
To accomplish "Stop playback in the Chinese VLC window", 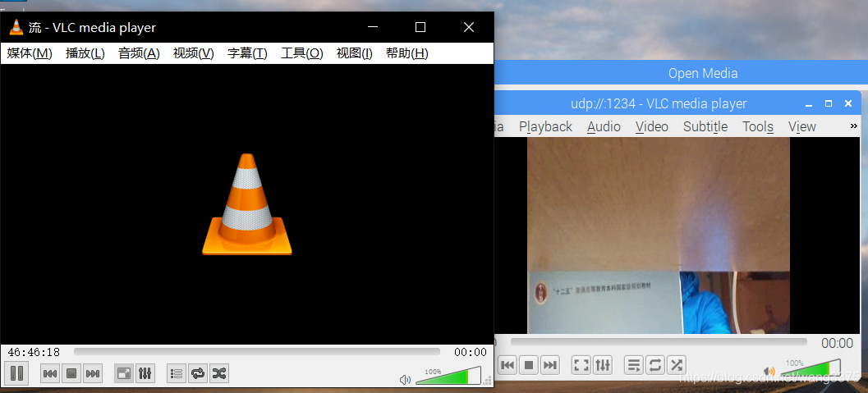I will tap(71, 373).
